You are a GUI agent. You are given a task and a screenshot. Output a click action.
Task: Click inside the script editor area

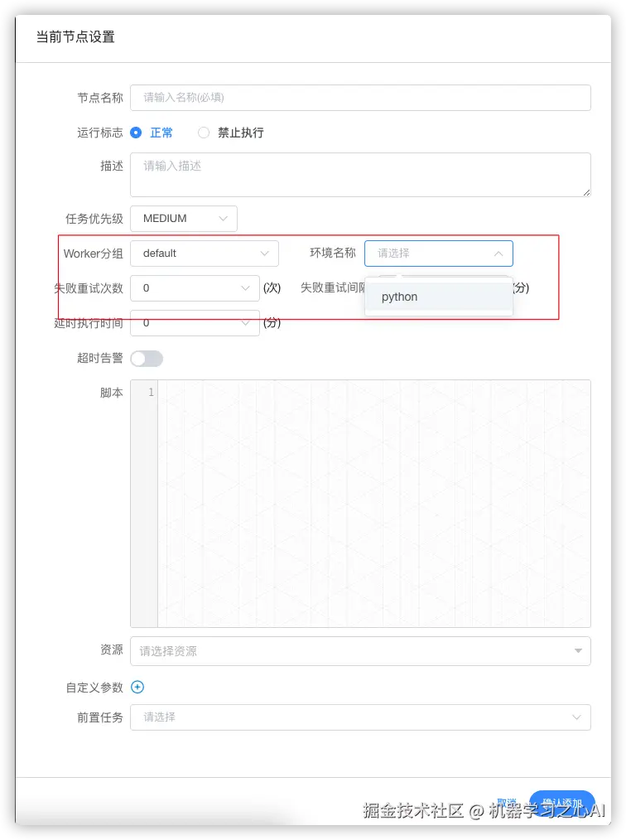coord(373,504)
